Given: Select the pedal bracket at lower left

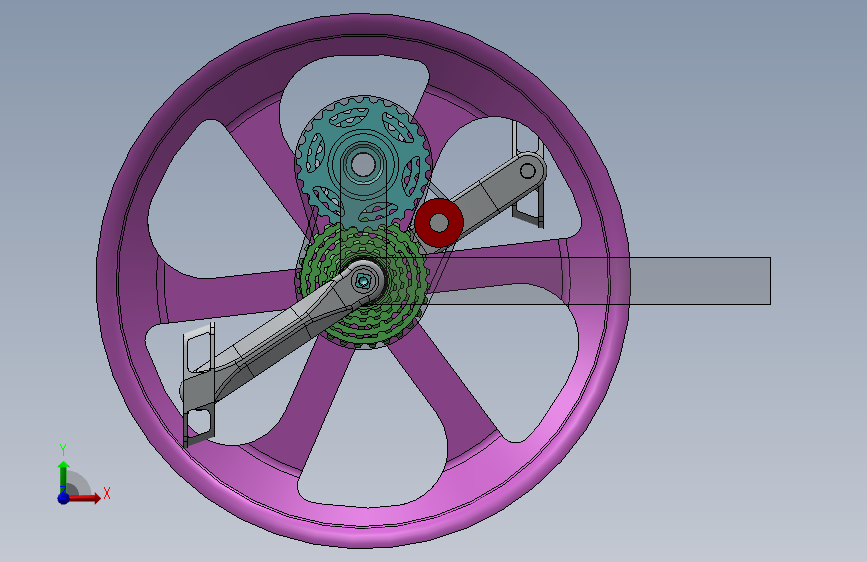Looking at the screenshot, I should (199, 384).
